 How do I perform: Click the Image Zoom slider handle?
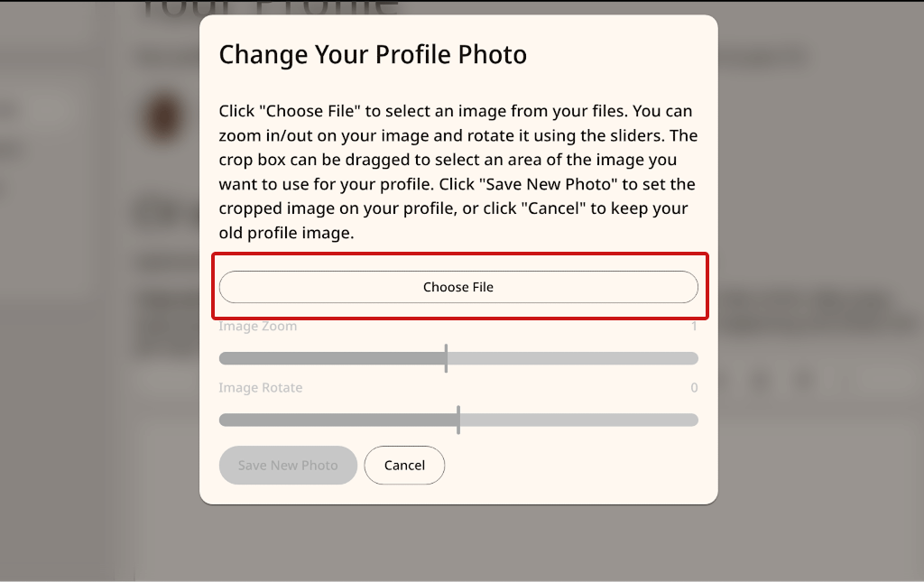click(x=447, y=357)
